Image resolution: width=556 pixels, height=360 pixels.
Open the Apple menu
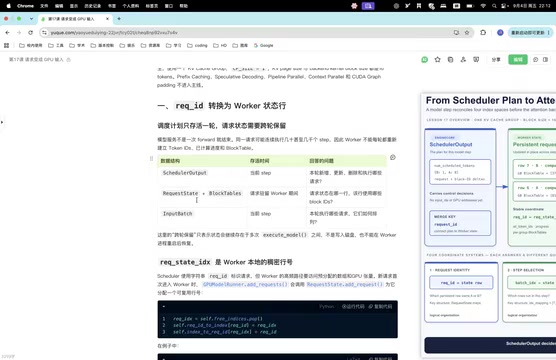(9, 6)
